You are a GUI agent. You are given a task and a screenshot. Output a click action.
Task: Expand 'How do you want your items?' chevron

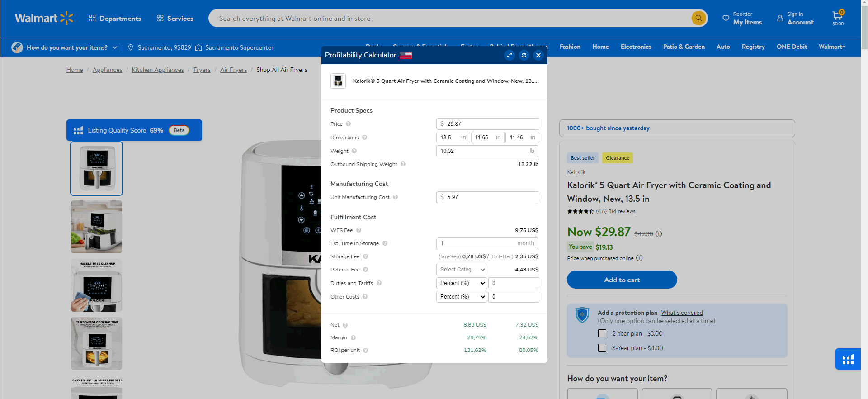(115, 47)
